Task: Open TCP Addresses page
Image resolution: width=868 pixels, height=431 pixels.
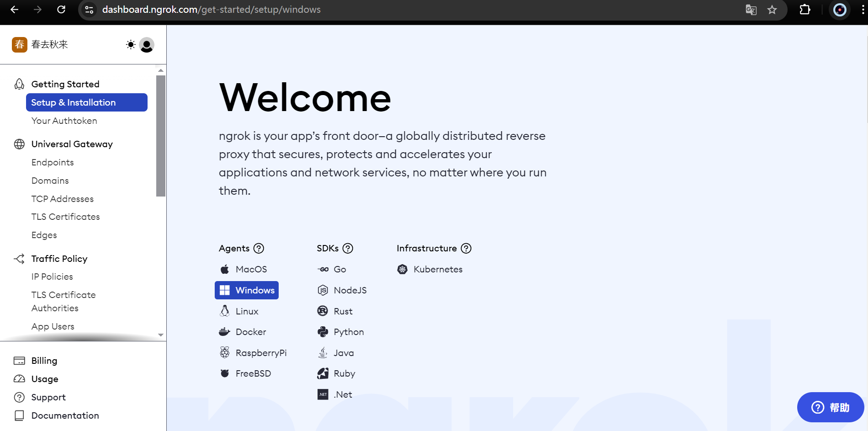Action: (63, 199)
